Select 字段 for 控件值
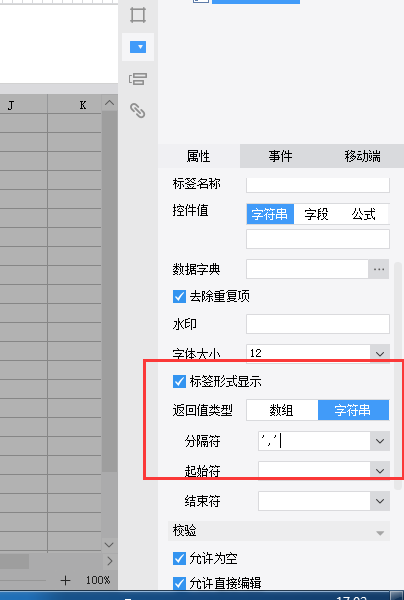 [x=316, y=214]
